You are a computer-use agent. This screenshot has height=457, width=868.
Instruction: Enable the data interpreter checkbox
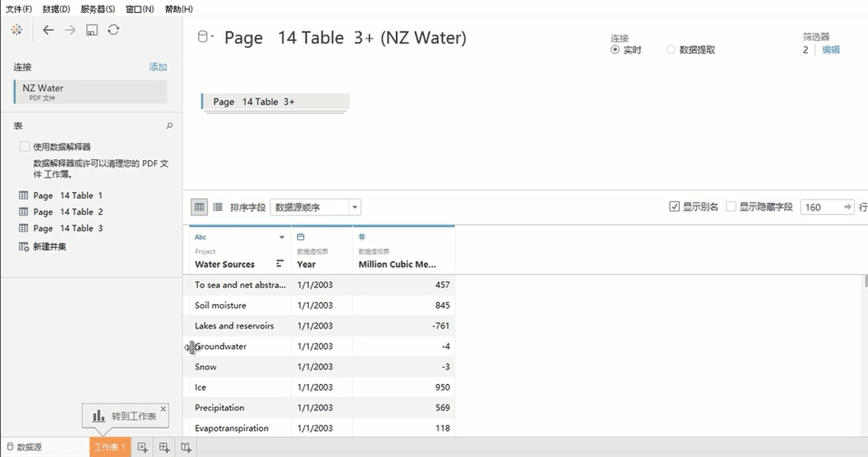tap(25, 146)
